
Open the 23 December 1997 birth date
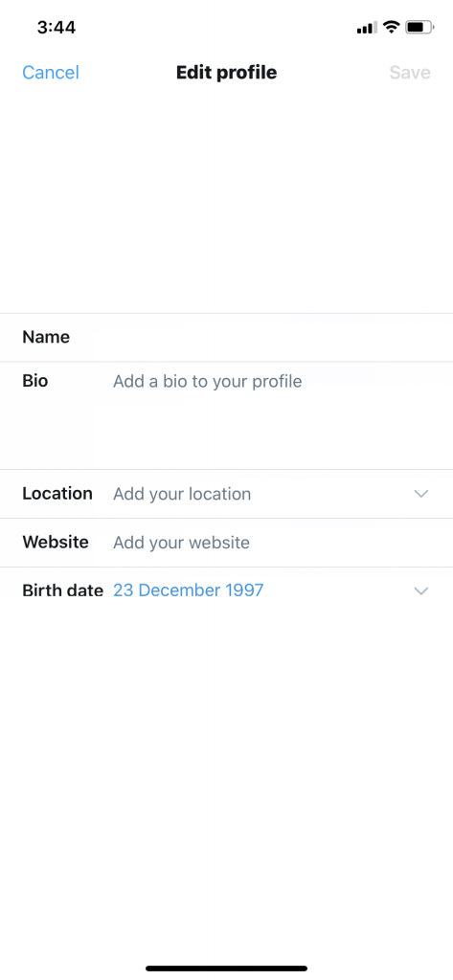coord(189,590)
